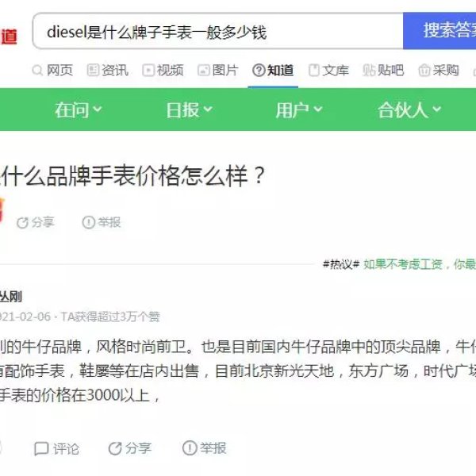
Task: Open the 热议 topic link about 工资
Action: click(x=420, y=264)
